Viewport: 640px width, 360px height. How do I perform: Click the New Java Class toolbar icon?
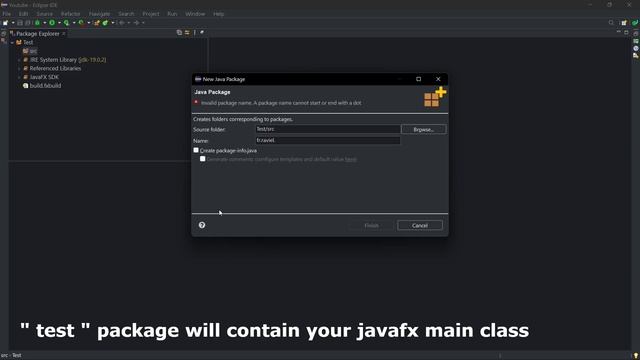(105, 22)
